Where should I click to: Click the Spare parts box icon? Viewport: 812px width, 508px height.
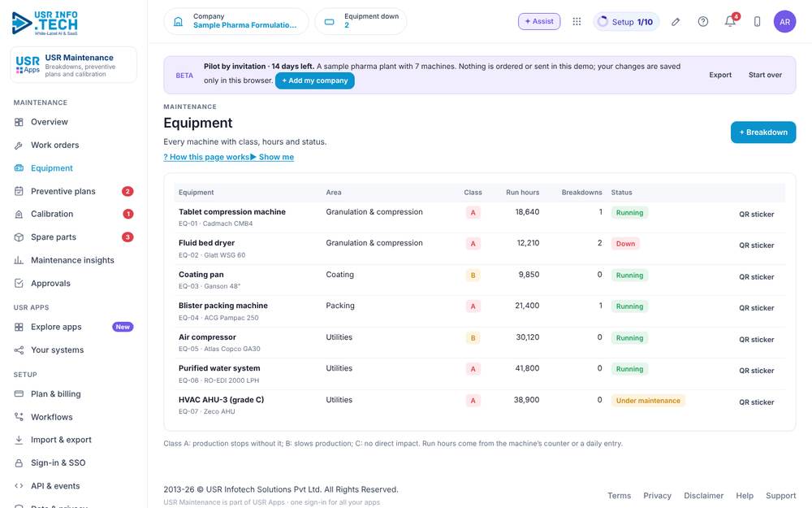click(19, 237)
